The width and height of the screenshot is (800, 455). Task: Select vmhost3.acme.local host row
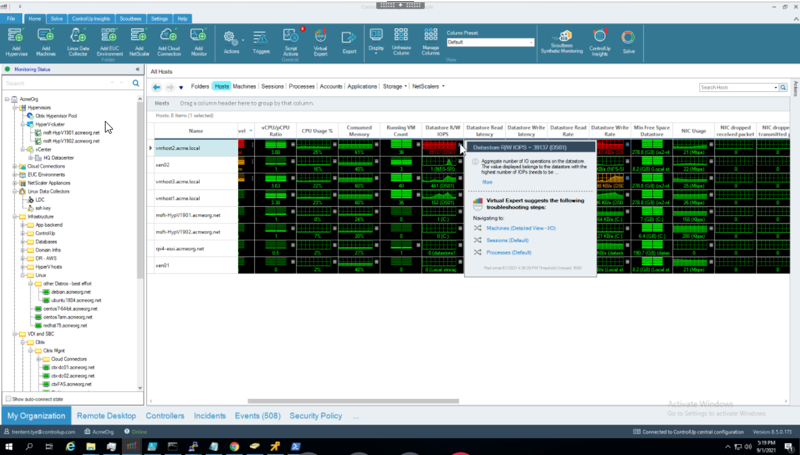(x=196, y=182)
